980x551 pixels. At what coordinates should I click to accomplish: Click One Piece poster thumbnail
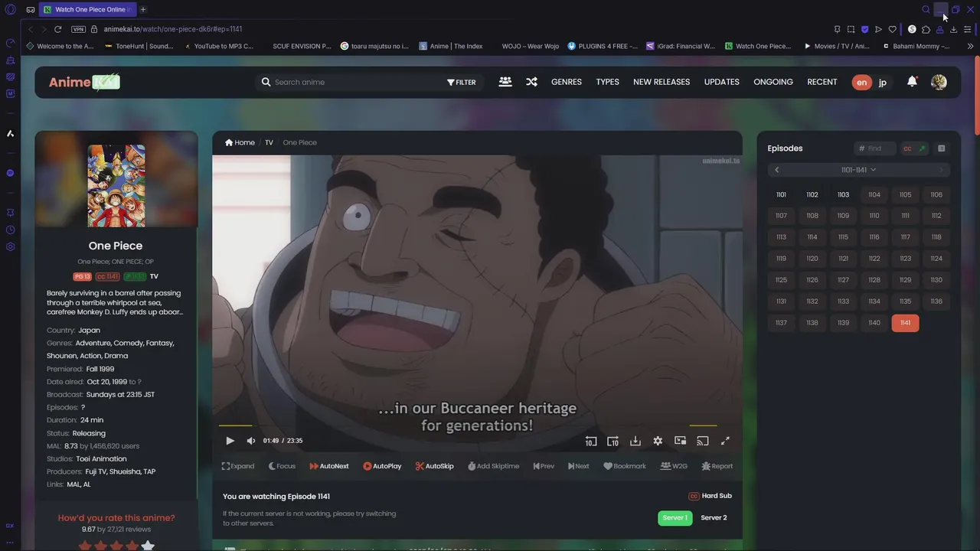pyautogui.click(x=116, y=186)
